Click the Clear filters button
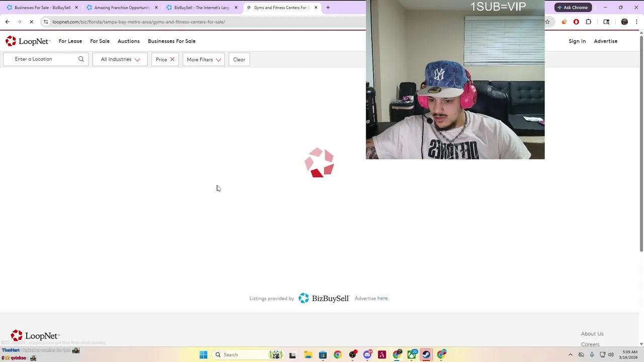Image resolution: width=644 pixels, height=362 pixels. pos(239,59)
